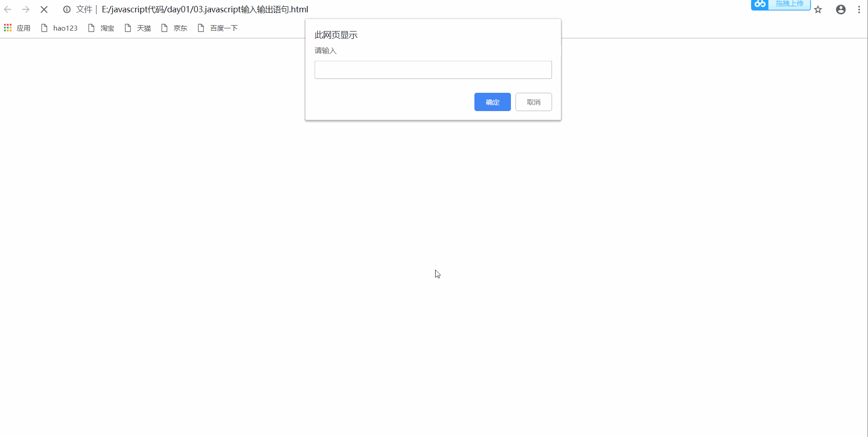Screen dimensions: 868x437
Task: Open the 百度一下 bookmark
Action: pyautogui.click(x=218, y=28)
